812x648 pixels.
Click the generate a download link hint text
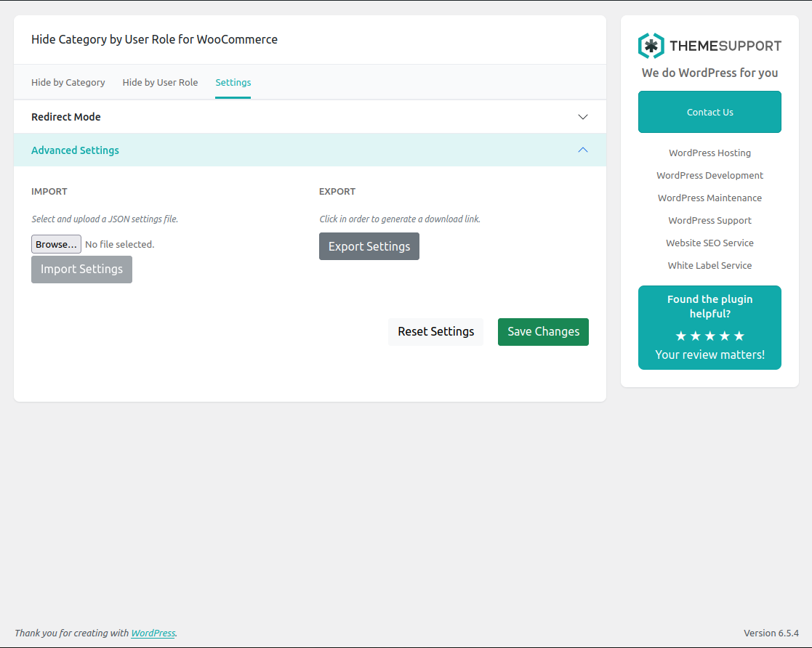tap(400, 219)
